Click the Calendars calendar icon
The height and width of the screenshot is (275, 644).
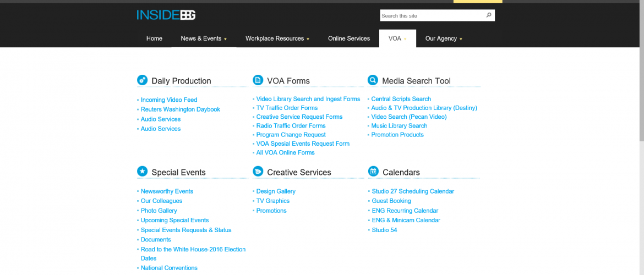coord(373,171)
